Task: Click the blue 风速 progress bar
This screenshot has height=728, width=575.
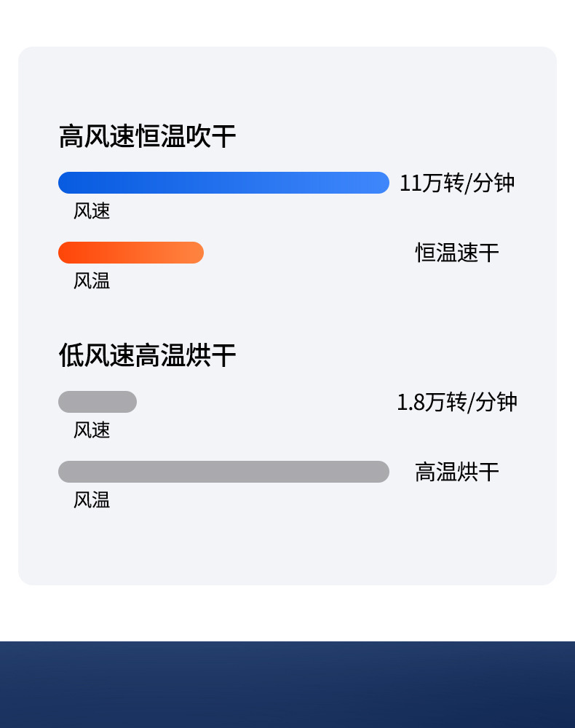Action: pos(223,183)
